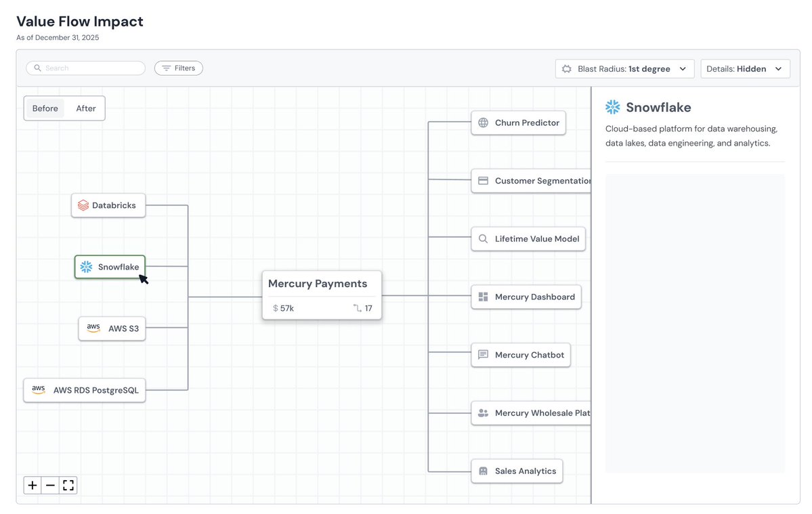Select the Mercury Payments node
This screenshot has width=812, height=514.
[x=322, y=295]
